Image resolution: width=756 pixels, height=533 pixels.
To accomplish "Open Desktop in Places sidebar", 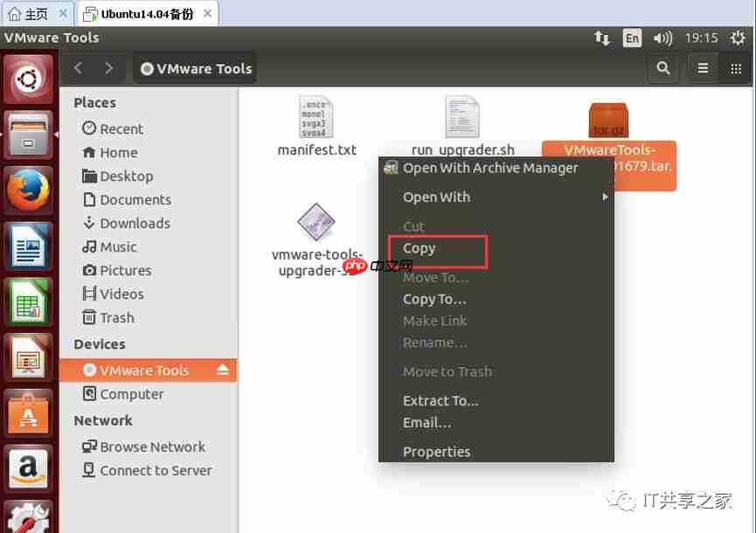I will pyautogui.click(x=149, y=176).
